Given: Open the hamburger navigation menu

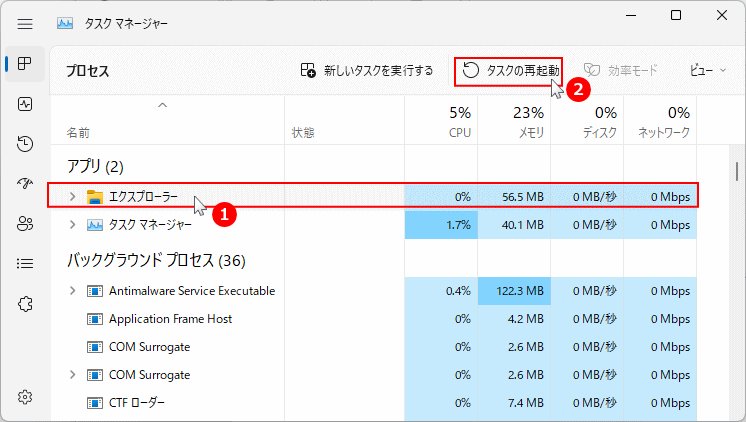Looking at the screenshot, I should (25, 24).
